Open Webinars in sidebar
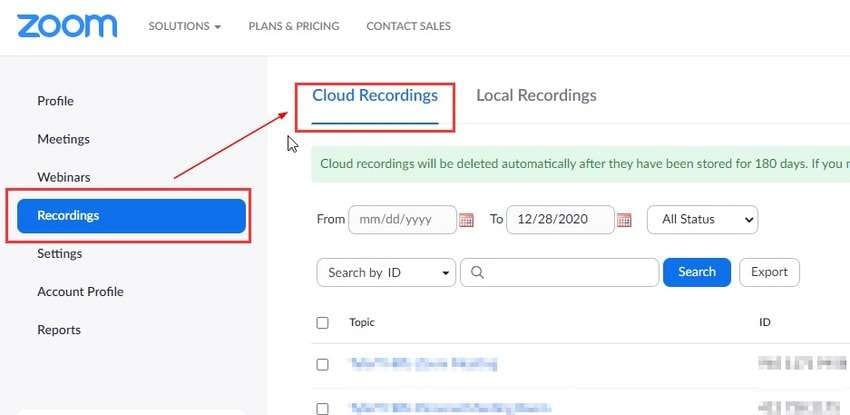850x415 pixels. pos(64,178)
